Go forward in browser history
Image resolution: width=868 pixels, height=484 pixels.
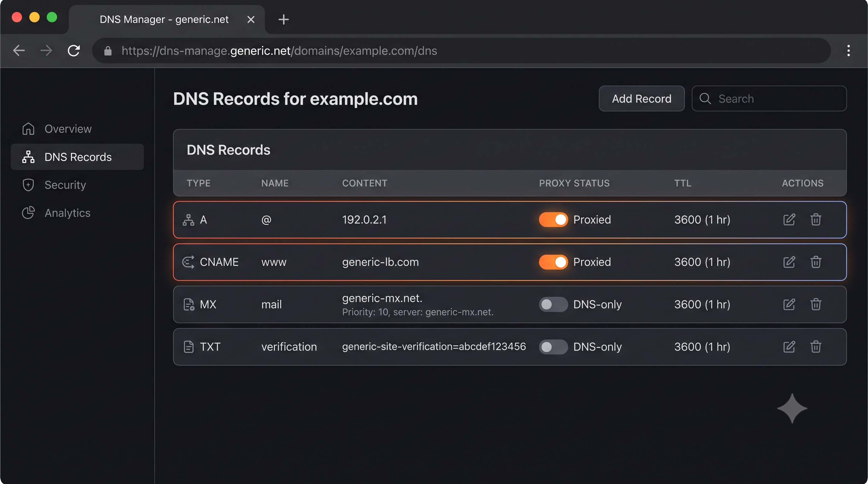tap(46, 51)
